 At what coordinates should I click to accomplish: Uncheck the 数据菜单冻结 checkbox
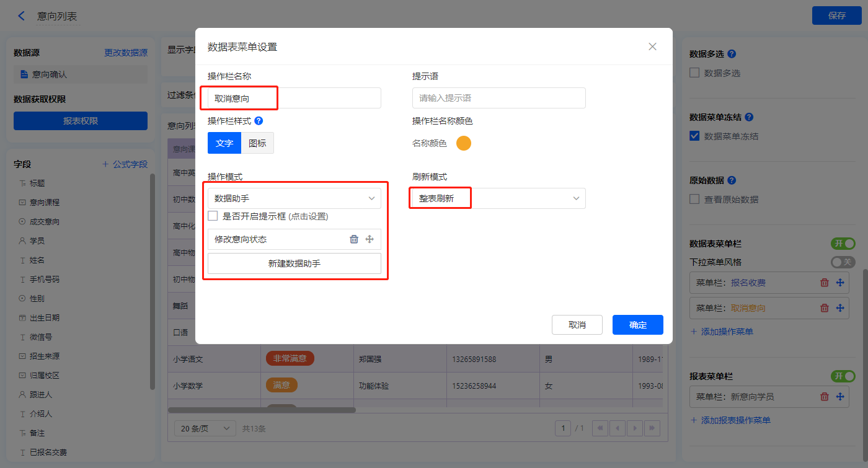(695, 136)
